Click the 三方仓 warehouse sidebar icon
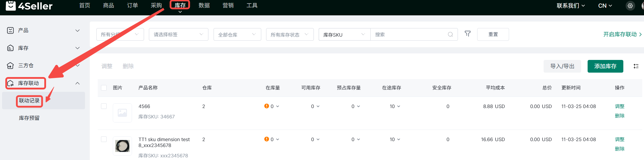The width and height of the screenshot is (644, 160). click(x=10, y=66)
